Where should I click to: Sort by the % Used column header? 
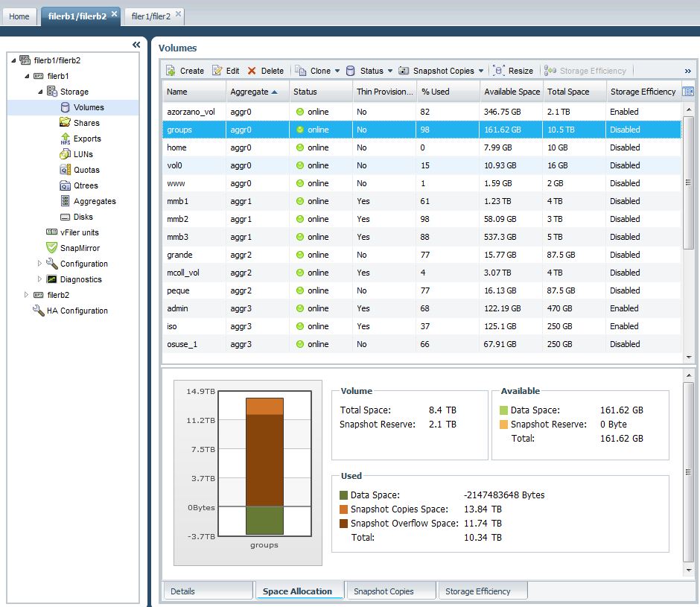click(435, 92)
